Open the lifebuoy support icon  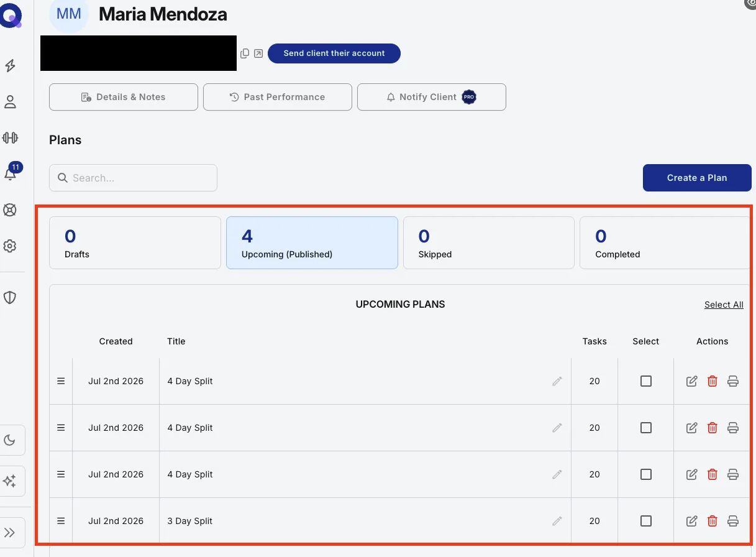point(10,210)
